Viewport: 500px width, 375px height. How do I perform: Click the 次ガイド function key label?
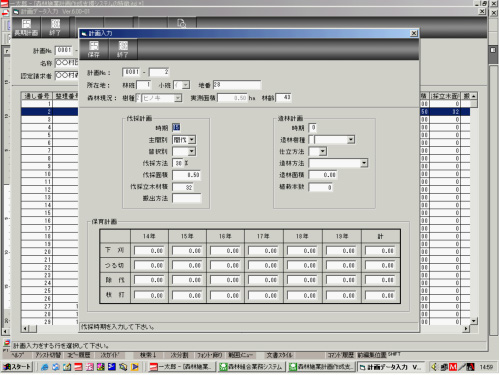point(110,355)
